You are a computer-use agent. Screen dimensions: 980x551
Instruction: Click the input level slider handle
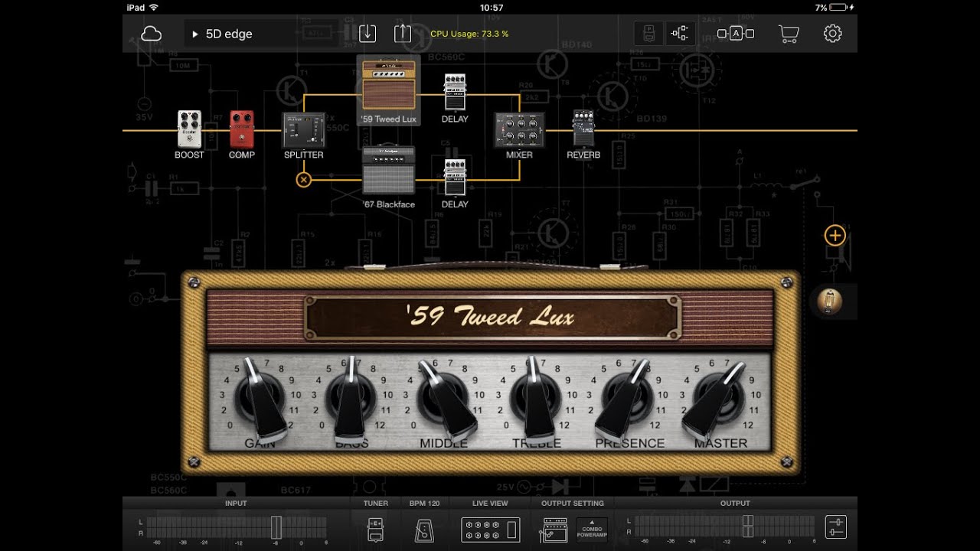276,527
